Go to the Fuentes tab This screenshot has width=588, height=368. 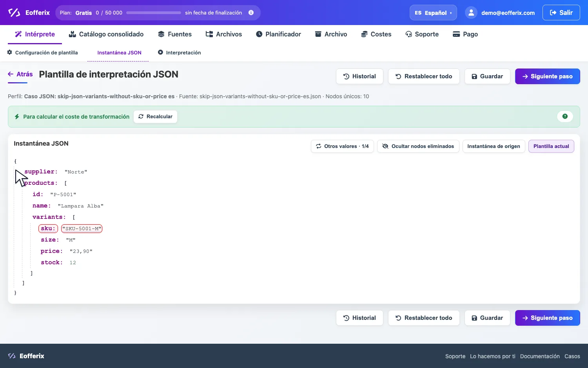175,34
